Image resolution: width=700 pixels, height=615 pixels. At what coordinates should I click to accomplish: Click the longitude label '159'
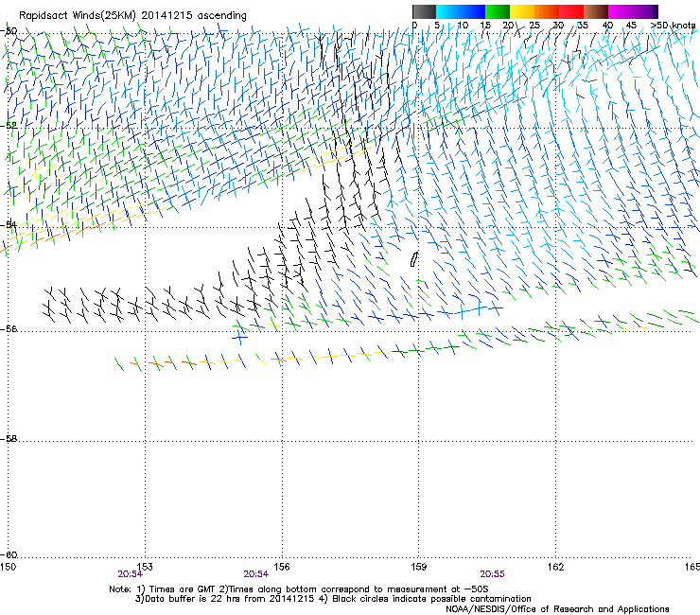[x=419, y=567]
